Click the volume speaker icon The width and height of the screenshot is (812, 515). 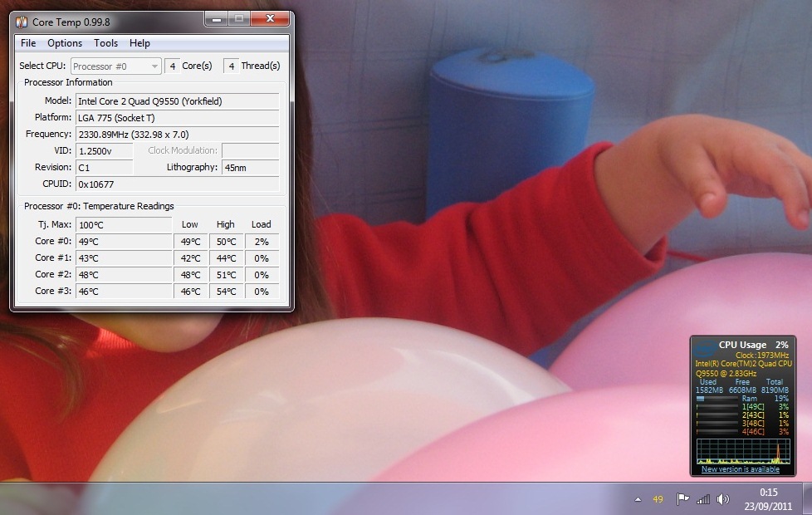722,499
